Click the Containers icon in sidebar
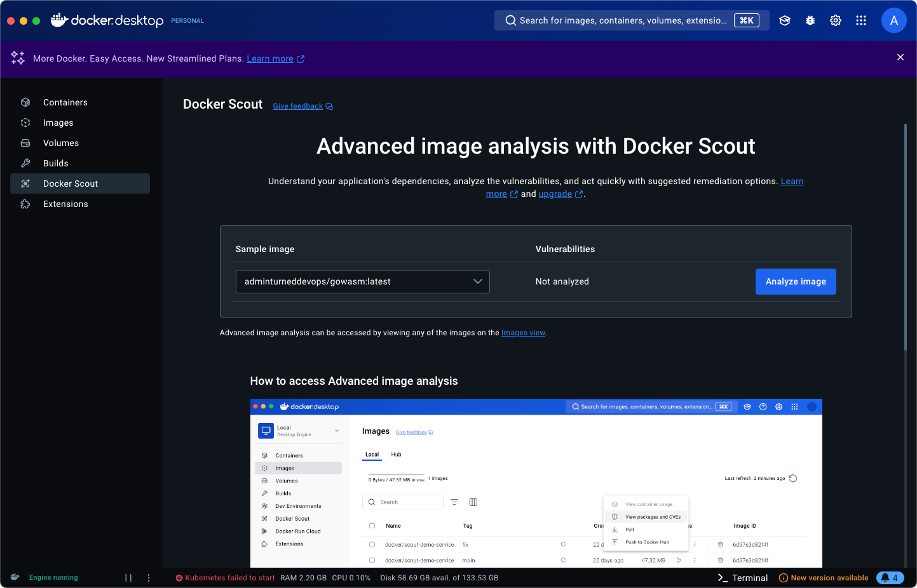The image size is (917, 588). tap(25, 102)
